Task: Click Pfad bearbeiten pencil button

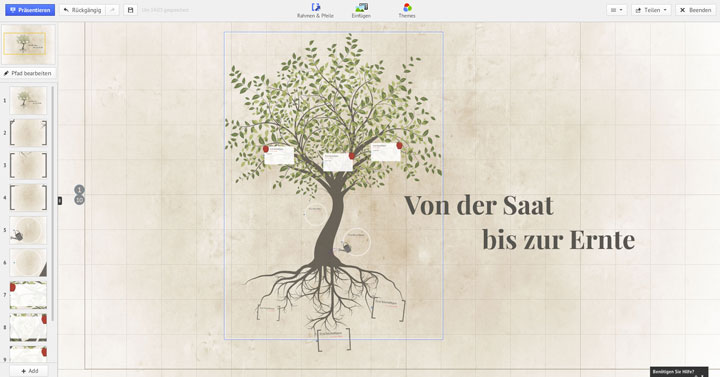Action: pyautogui.click(x=28, y=73)
